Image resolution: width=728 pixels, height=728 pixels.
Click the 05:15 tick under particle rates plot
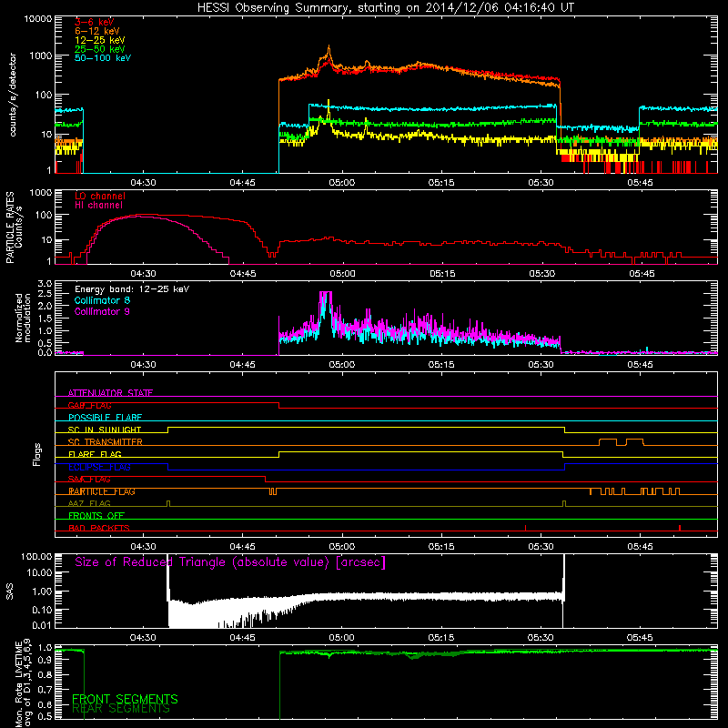coord(442,274)
